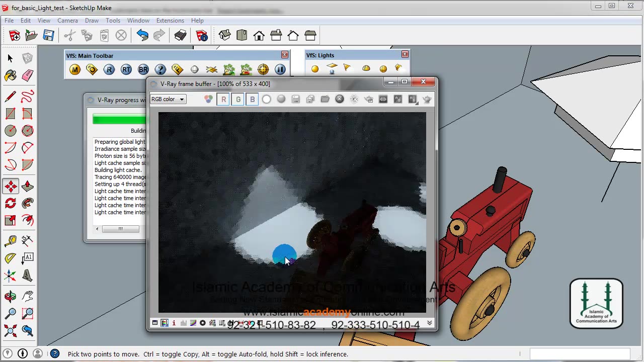Save render image in frame buffer
644x362 pixels.
(x=296, y=100)
